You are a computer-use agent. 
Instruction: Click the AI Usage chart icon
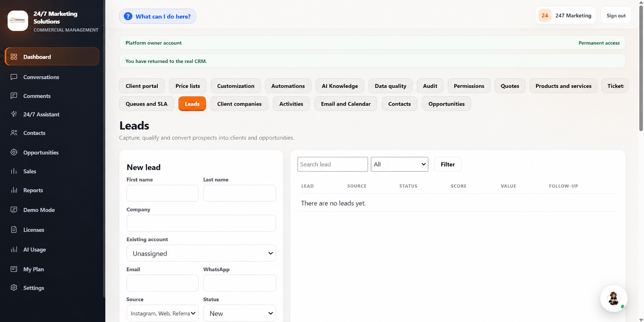click(x=14, y=249)
